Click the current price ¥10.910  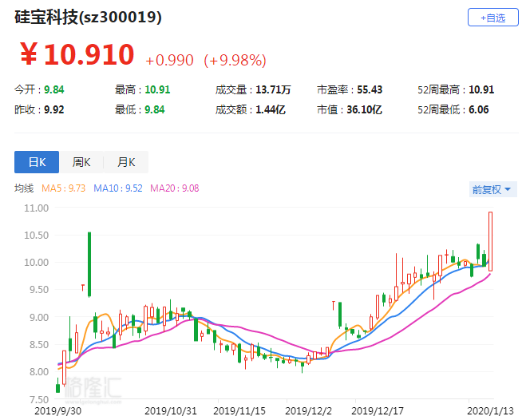(x=77, y=54)
